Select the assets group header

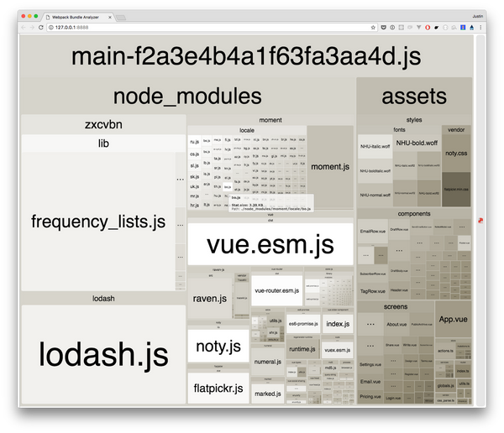click(414, 96)
